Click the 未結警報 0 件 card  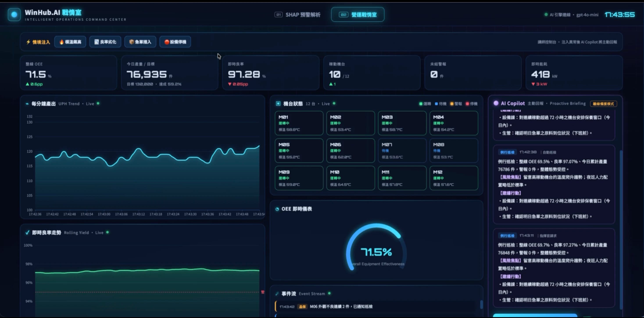[x=473, y=73]
